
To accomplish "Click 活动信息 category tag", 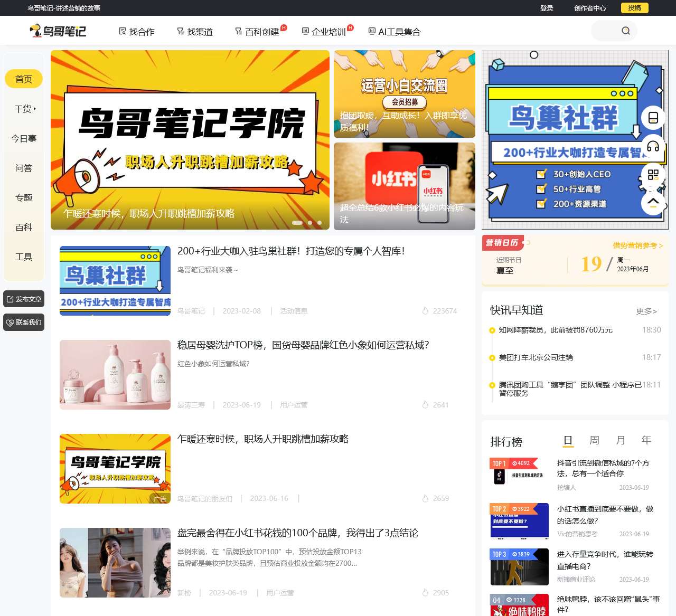I will 294,311.
